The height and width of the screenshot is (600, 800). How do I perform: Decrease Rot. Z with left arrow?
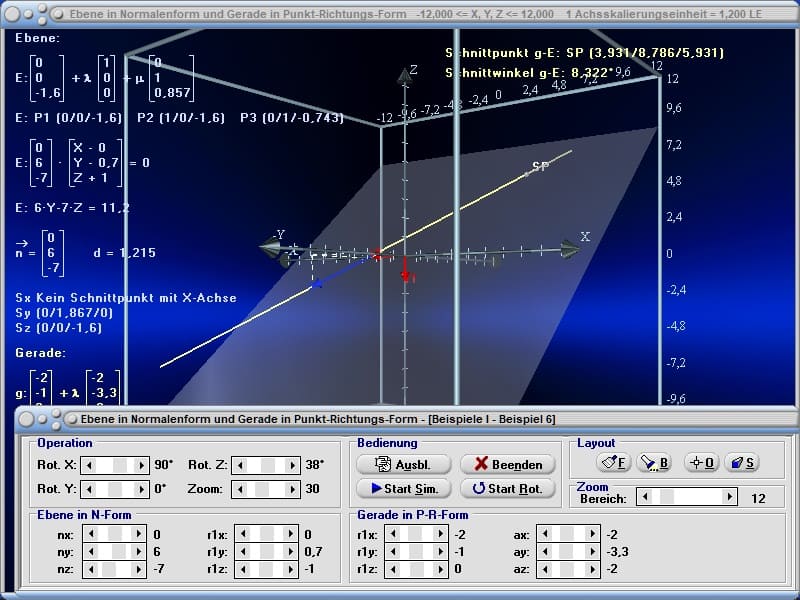[240, 465]
